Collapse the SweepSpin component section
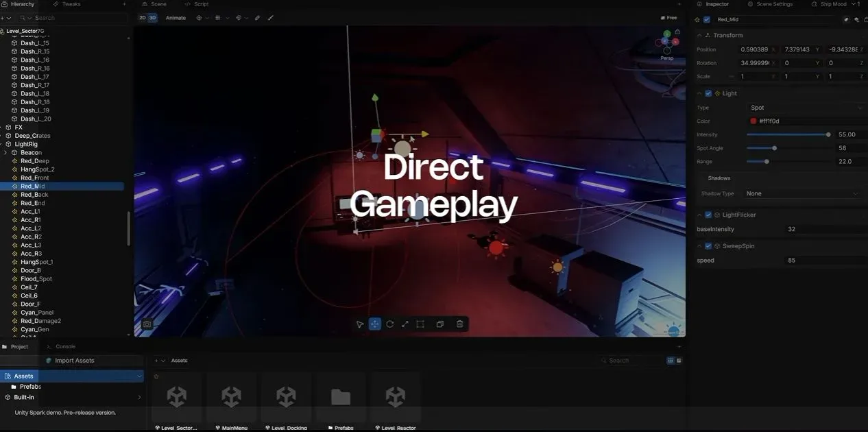Image resolution: width=868 pixels, height=432 pixels. pos(699,245)
